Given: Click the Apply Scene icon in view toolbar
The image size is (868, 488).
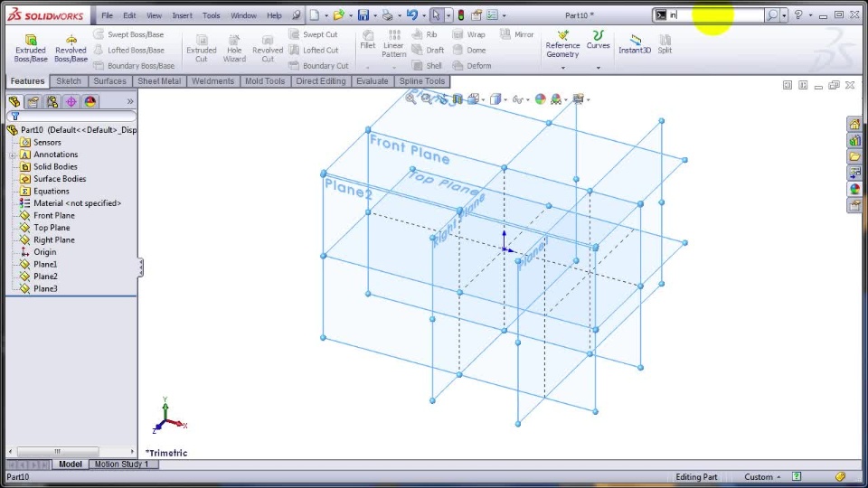Looking at the screenshot, I should [556, 99].
